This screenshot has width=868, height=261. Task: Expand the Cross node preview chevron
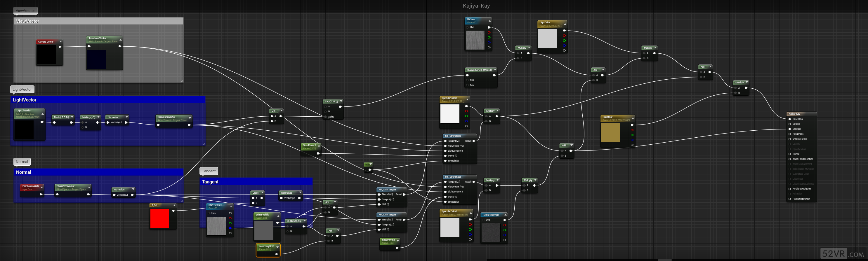pyautogui.click(x=262, y=193)
